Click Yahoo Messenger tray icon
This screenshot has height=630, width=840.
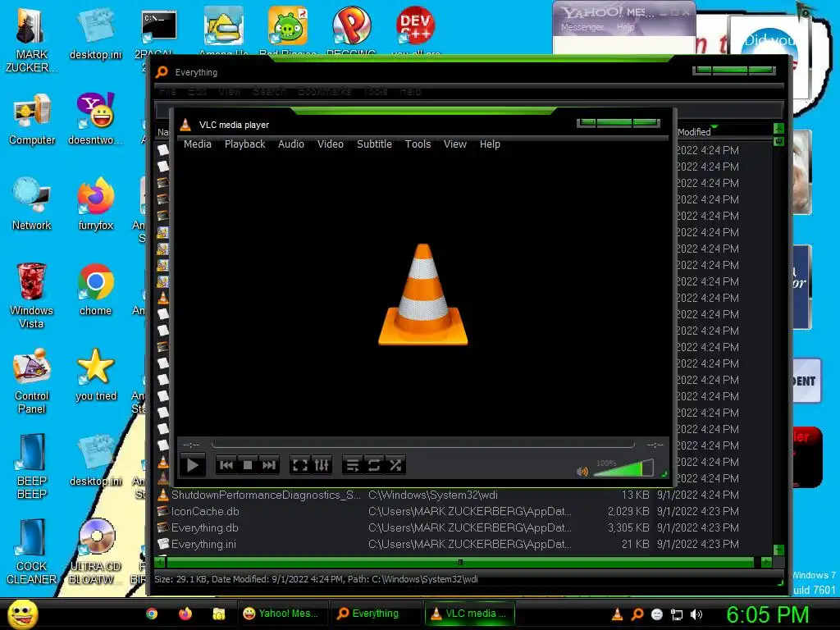pyautogui.click(x=657, y=614)
